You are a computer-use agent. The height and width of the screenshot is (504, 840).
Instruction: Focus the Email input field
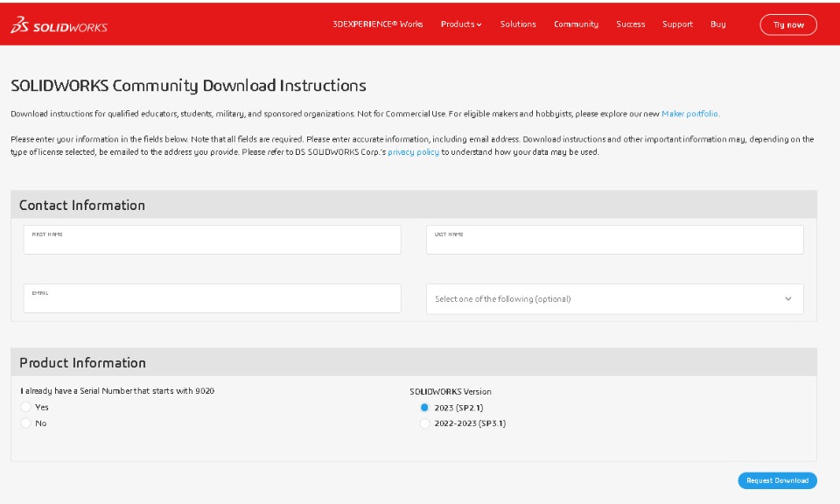(212, 298)
